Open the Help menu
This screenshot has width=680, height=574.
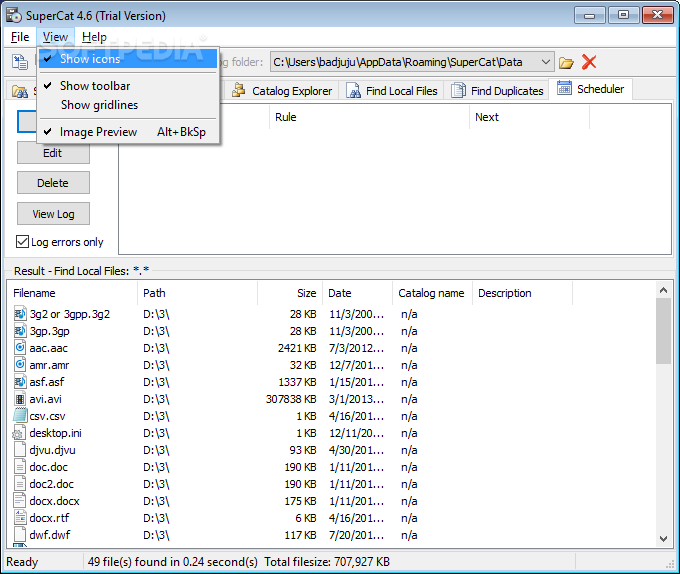tap(94, 37)
